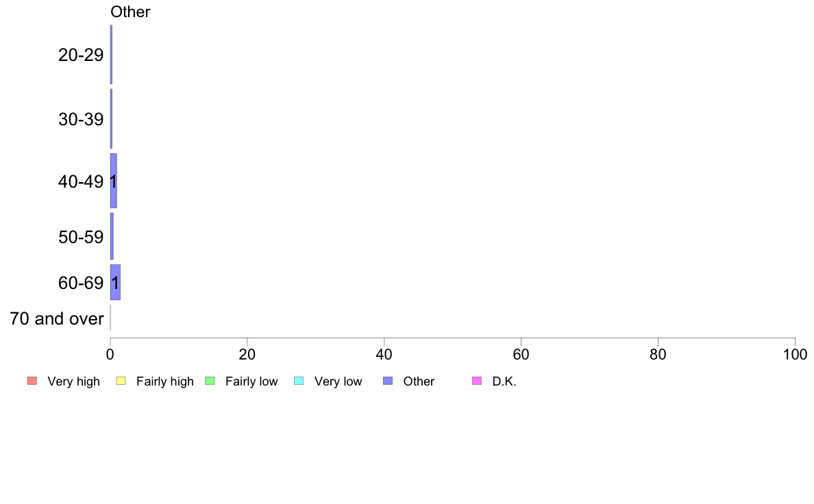The height and width of the screenshot is (504, 814).
Task: Click the 60-69 bar labeled 1
Action: tap(115, 282)
